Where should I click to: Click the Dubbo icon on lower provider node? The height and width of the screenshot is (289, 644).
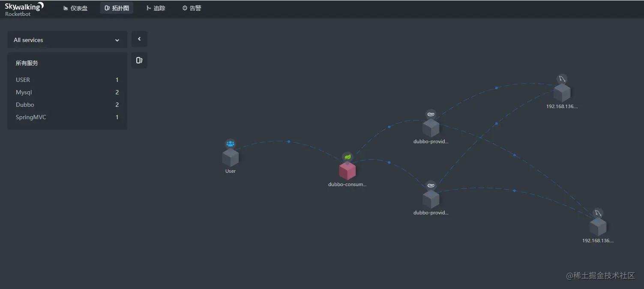coord(431,186)
